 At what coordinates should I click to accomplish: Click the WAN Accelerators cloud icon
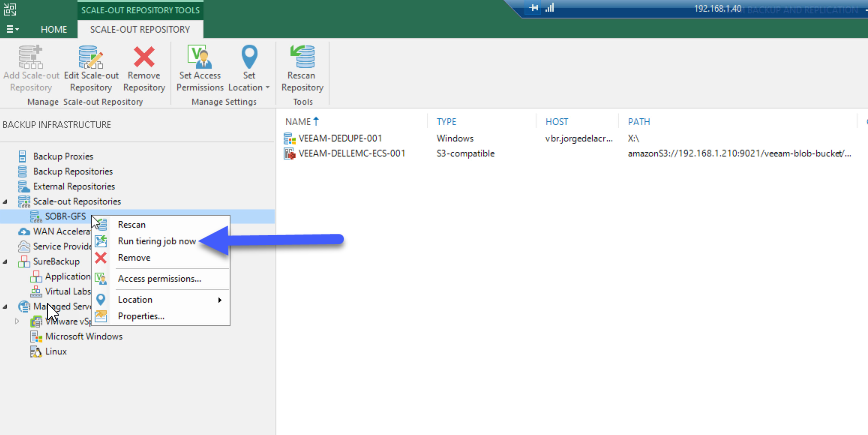24,231
